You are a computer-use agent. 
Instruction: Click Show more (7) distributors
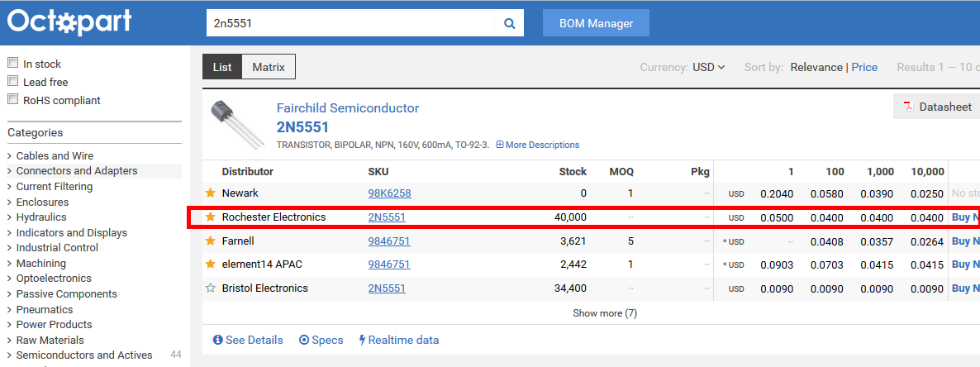pos(605,313)
